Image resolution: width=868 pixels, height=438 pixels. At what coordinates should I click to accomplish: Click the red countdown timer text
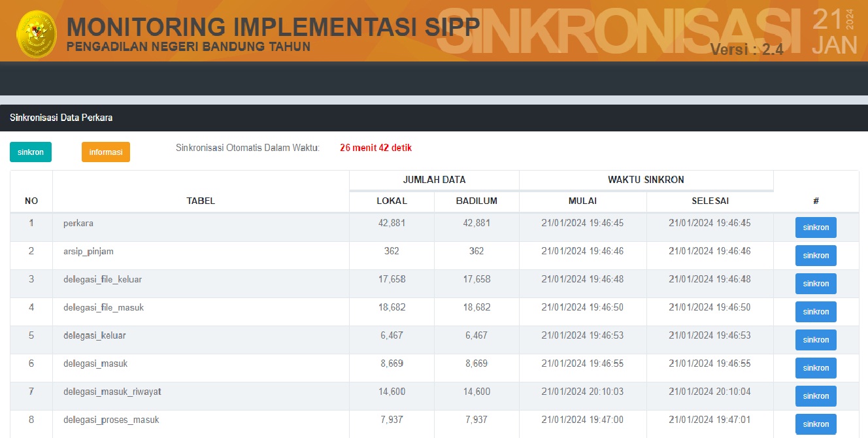click(x=376, y=148)
